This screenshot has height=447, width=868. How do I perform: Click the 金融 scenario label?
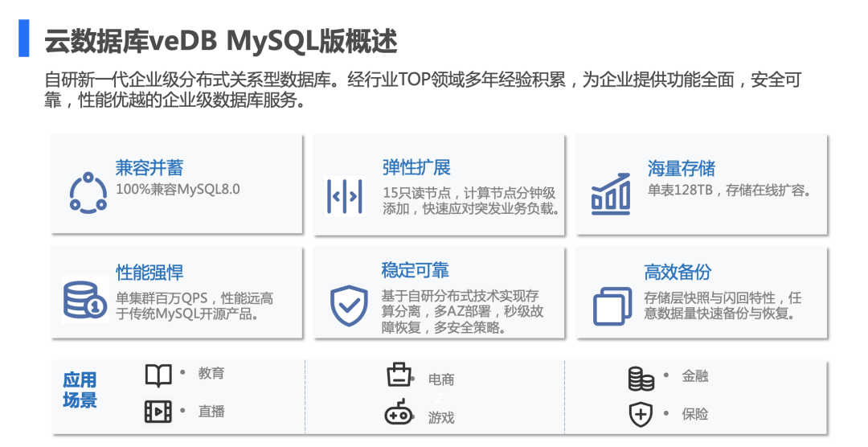pyautogui.click(x=694, y=376)
